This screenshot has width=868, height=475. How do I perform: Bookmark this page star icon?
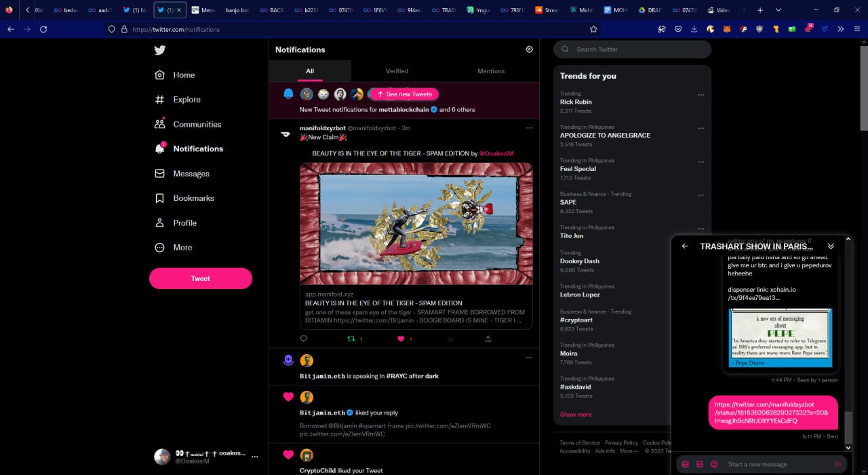593,29
